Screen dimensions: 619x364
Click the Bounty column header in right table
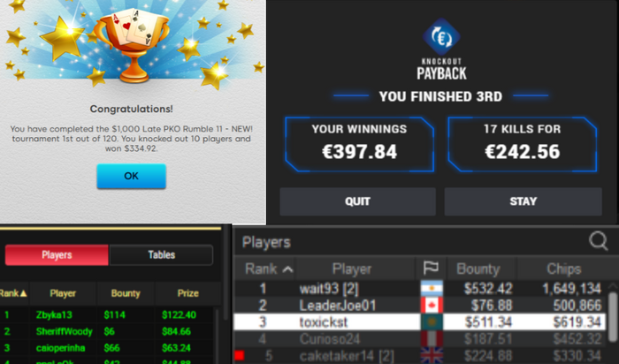coord(478,269)
